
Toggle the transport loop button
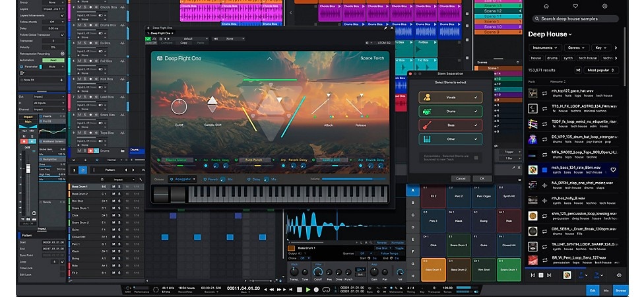pyautogui.click(x=327, y=290)
